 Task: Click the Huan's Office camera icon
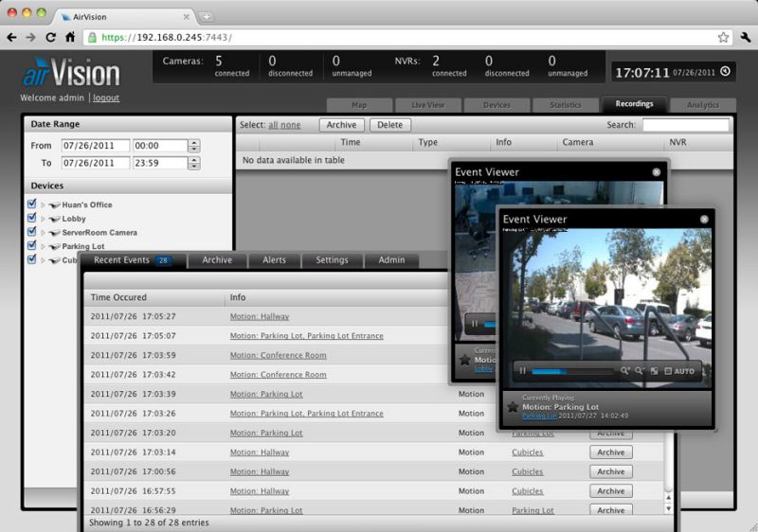click(x=54, y=204)
